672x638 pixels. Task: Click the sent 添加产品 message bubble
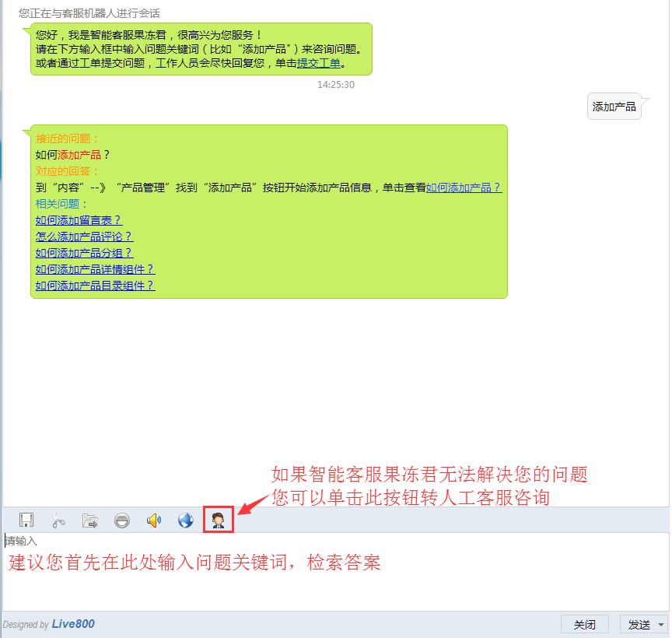[614, 107]
